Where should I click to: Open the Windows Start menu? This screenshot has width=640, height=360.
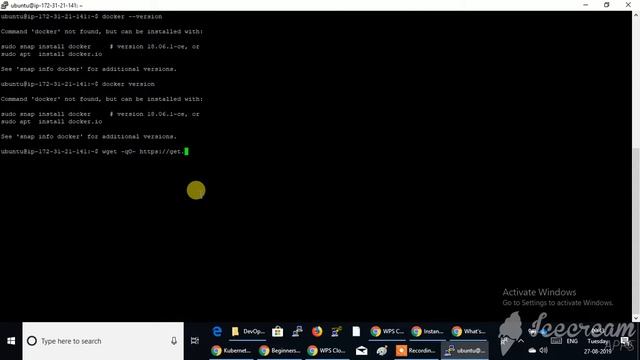11,341
